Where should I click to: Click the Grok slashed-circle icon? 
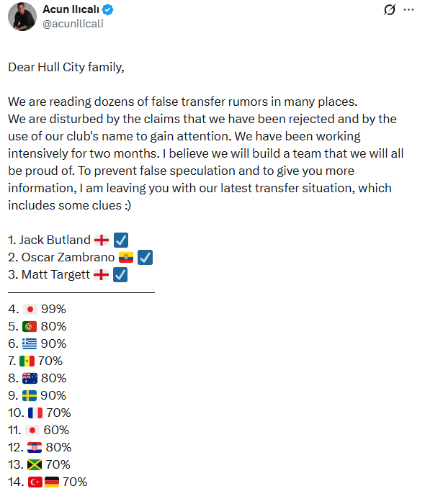point(390,9)
